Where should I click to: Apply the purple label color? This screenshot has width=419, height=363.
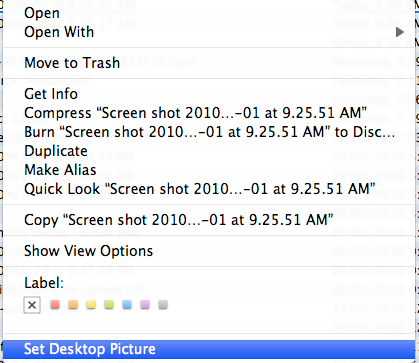(145, 304)
